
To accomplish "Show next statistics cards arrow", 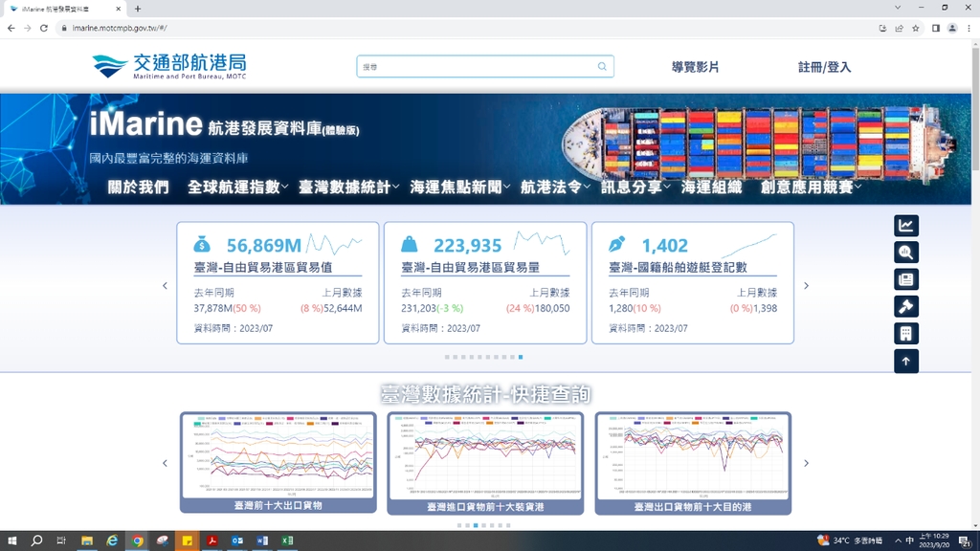I will [806, 285].
